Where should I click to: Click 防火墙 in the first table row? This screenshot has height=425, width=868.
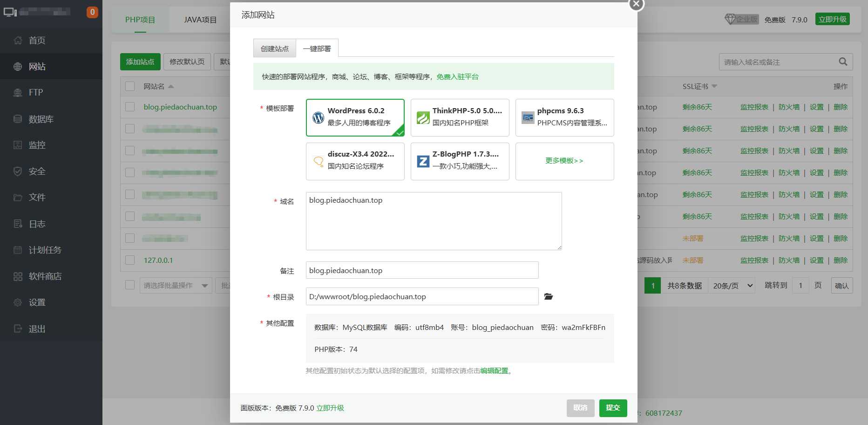[x=789, y=107]
